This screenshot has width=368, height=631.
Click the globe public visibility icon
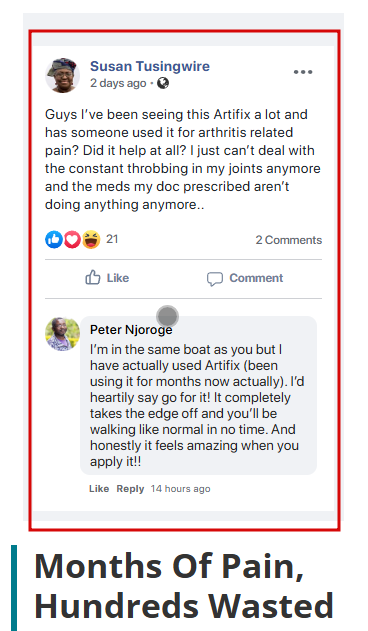163,83
